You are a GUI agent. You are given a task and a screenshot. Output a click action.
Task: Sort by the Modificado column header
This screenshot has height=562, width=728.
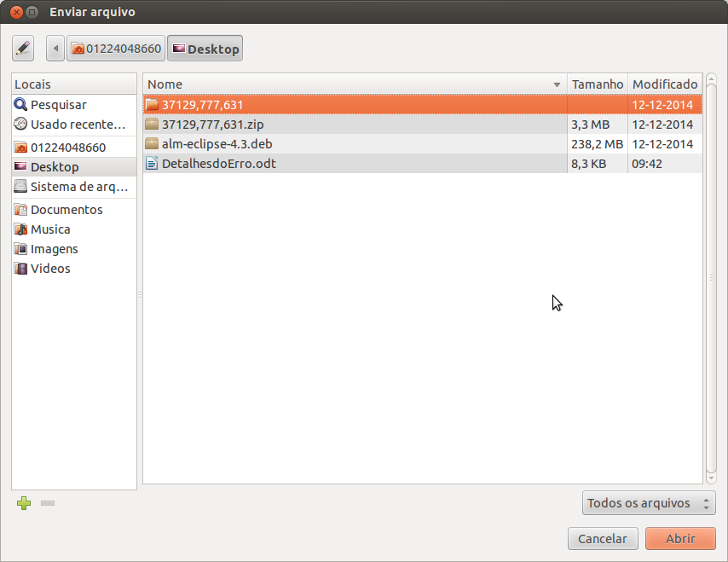click(665, 84)
